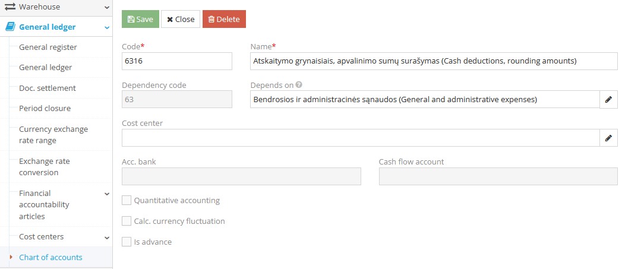Click the pencil icon beside Depends on field

coord(608,100)
